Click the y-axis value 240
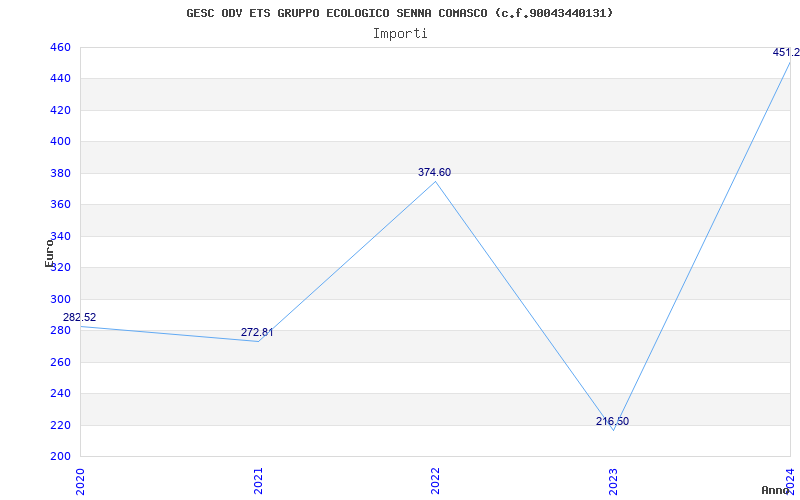The image size is (800, 500). pos(60,393)
